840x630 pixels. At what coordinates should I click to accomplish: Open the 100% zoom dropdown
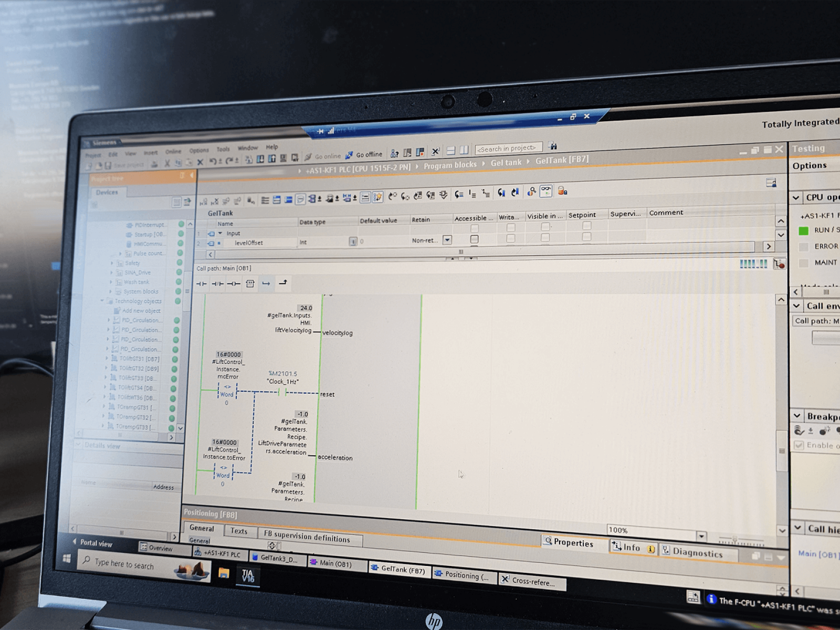click(701, 536)
